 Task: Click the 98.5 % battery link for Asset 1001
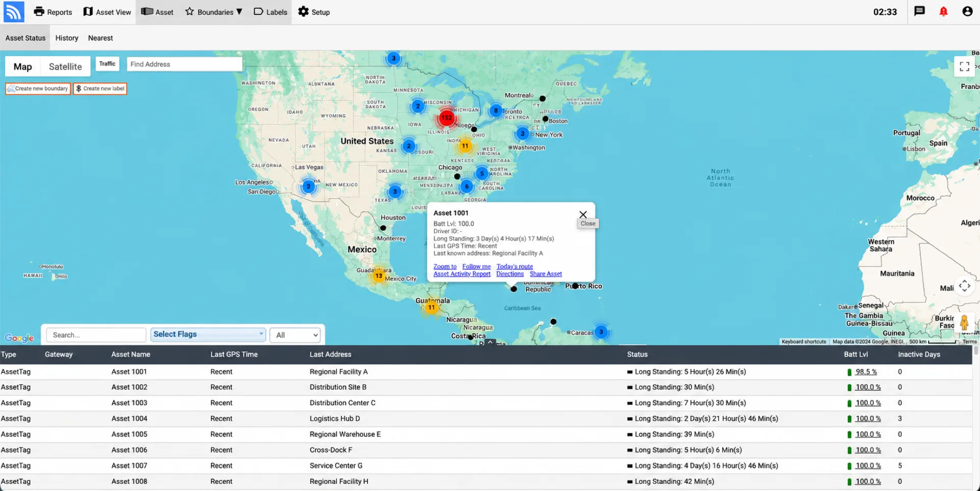[866, 372]
